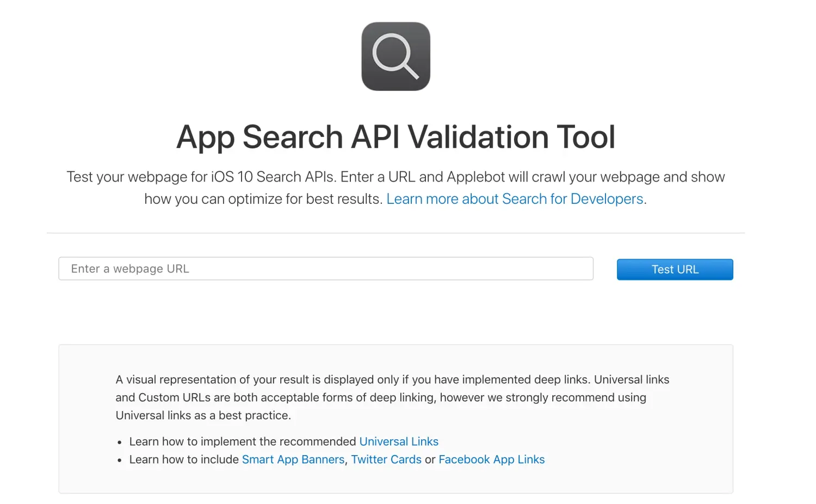Image resolution: width=816 pixels, height=504 pixels.
Task: Focus the Enter a webpage URL field
Action: pyautogui.click(x=325, y=269)
